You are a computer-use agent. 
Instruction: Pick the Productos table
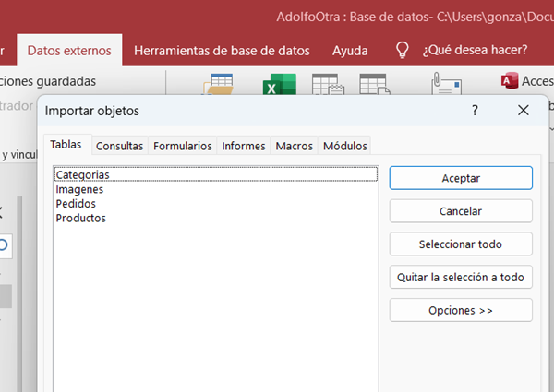[x=80, y=219]
